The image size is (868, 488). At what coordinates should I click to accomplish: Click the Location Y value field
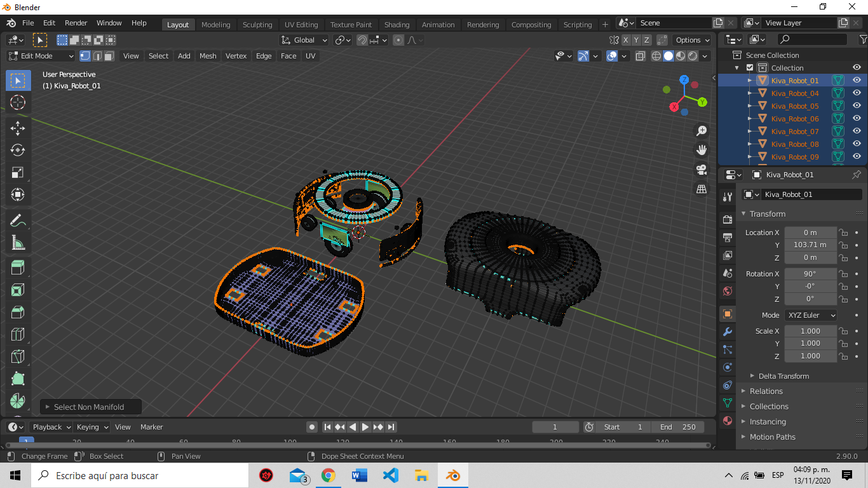(x=810, y=245)
